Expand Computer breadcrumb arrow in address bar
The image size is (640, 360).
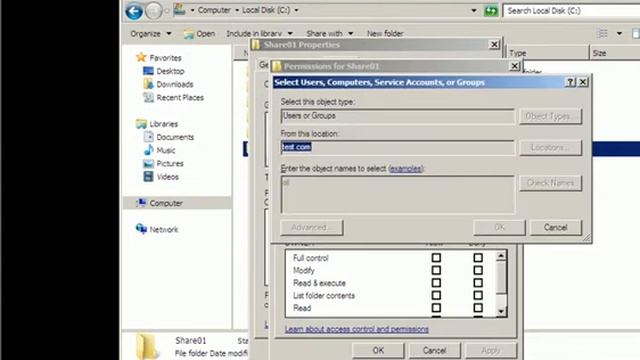(x=237, y=10)
